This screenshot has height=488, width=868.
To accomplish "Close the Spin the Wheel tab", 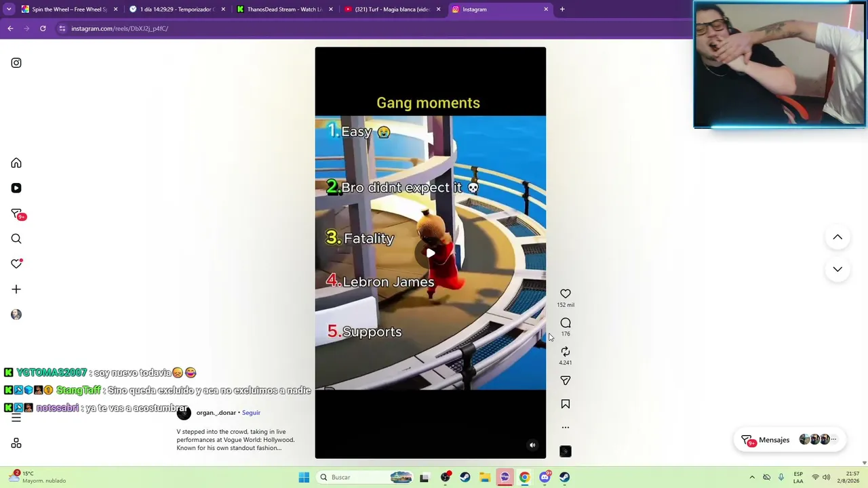I will click(115, 9).
